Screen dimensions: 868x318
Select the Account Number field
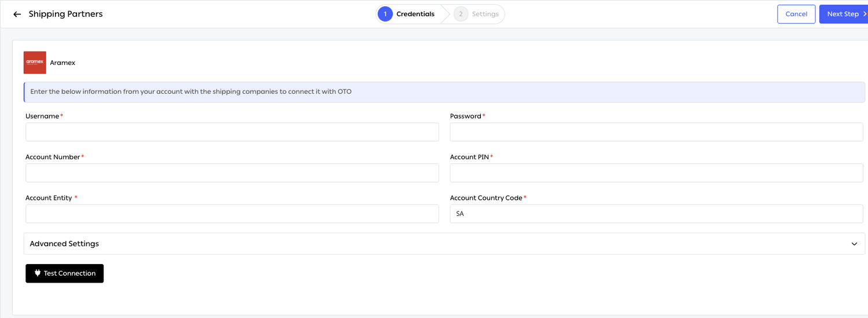[x=232, y=173]
